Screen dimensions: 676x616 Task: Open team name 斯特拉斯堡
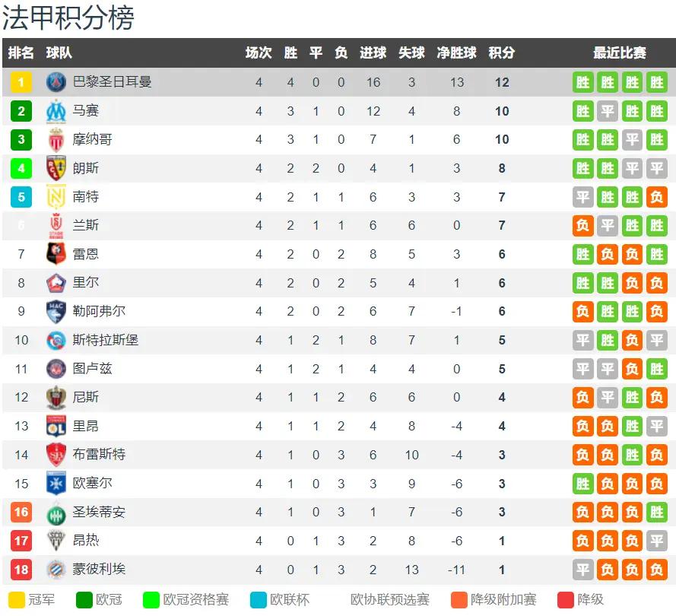[105, 340]
